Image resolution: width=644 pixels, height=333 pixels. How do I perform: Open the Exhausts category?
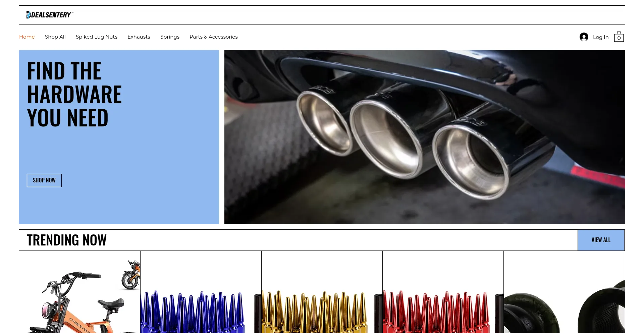pos(139,37)
